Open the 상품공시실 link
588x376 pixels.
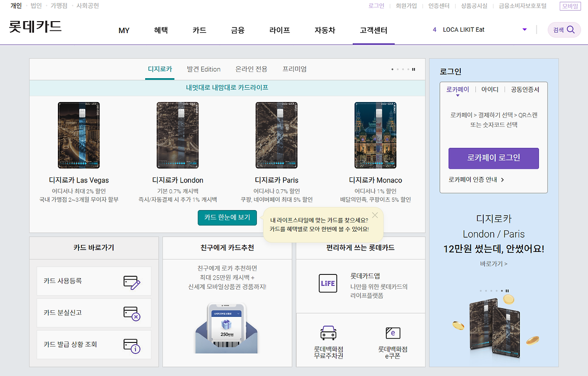click(474, 6)
